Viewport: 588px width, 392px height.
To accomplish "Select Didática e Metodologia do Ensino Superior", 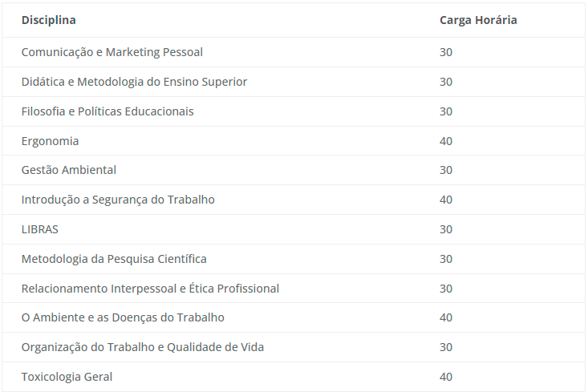I will [x=134, y=82].
